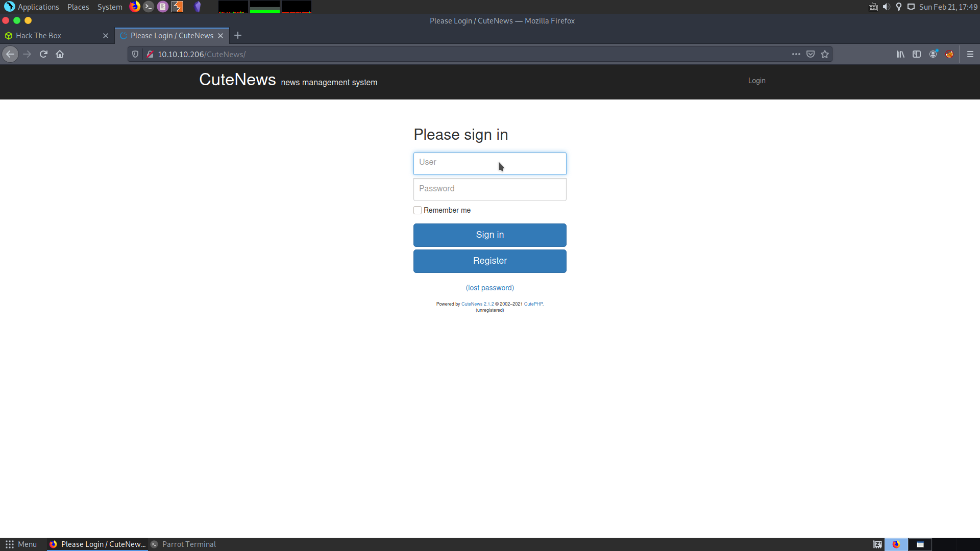The image size is (980, 551).
Task: Tick the Remember me checkbox
Action: tap(418, 210)
